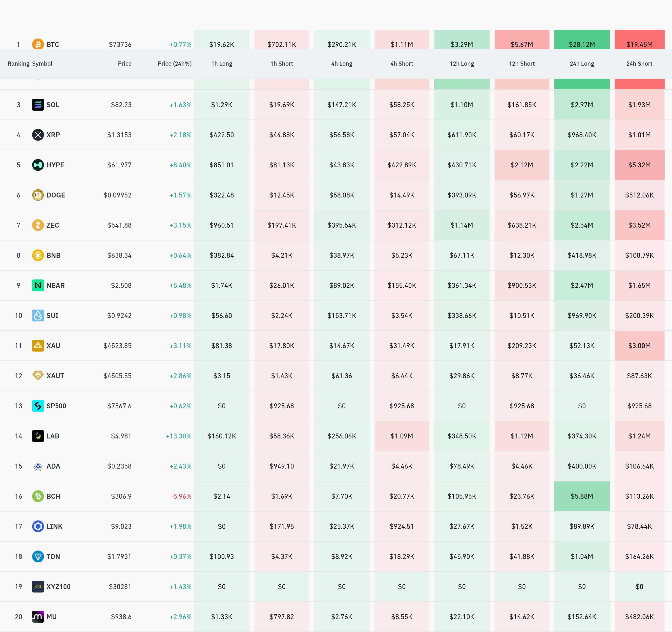Click the SOL coin icon
672x632 pixels.
(38, 105)
